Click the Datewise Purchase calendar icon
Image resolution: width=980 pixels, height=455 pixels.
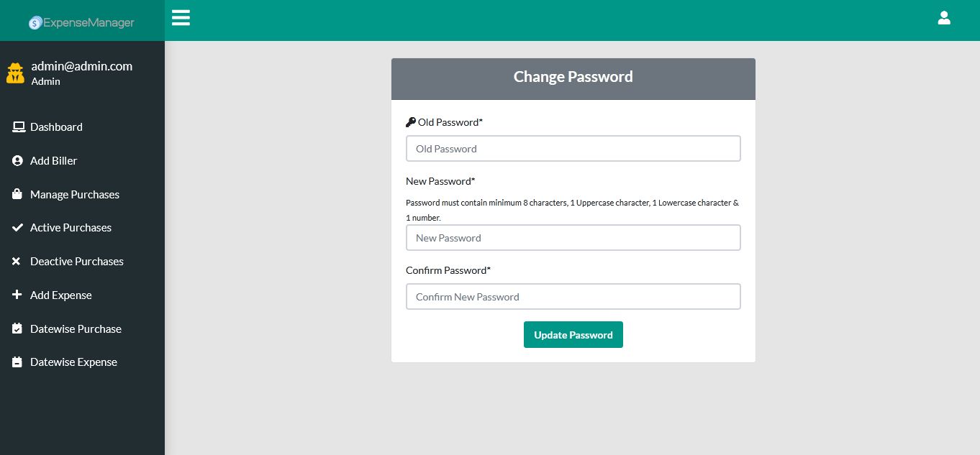[x=17, y=329]
